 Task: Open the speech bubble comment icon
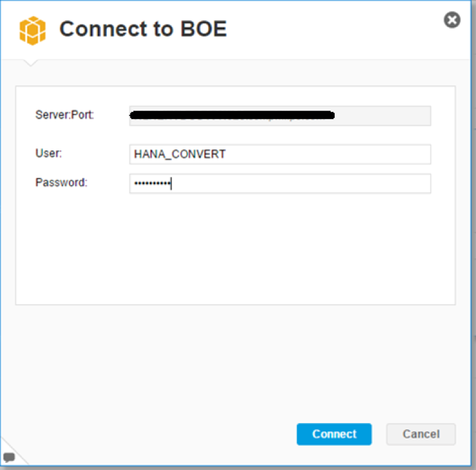(9, 457)
